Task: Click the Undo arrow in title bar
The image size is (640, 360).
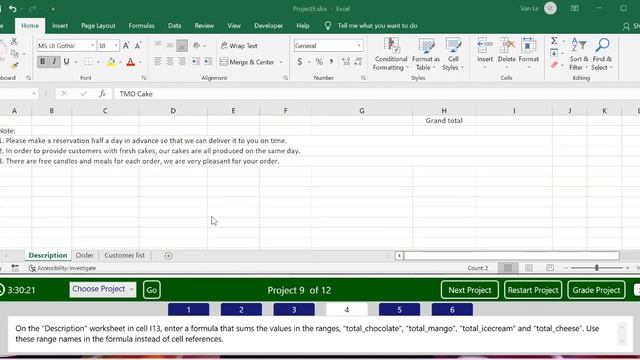Action: (x=13, y=9)
